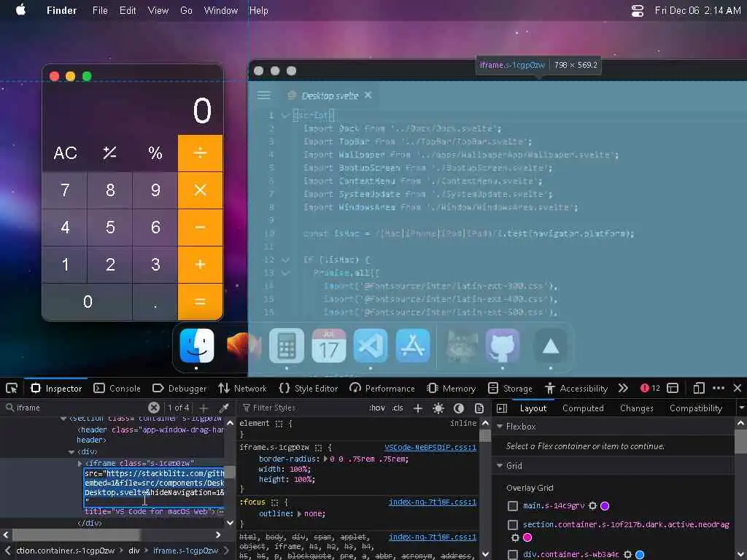Viewport: 747px width, 560px height.
Task: Select the Layout sidebar tab
Action: pos(533,408)
